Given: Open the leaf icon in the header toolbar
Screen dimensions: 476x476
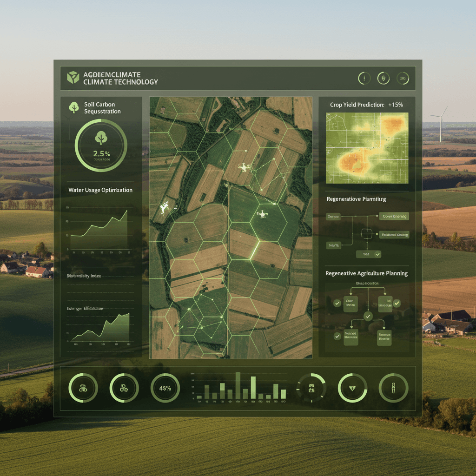Looking at the screenshot, I should point(383,78).
